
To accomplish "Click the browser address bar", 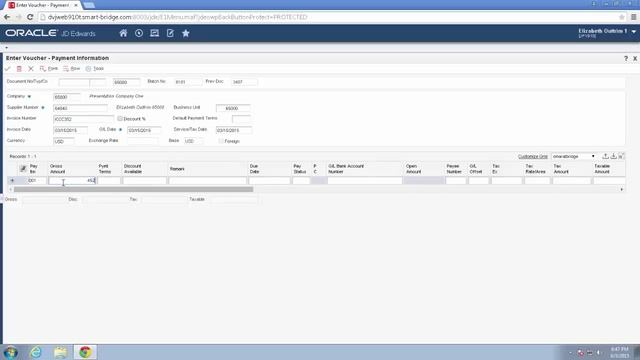I will [x=327, y=17].
